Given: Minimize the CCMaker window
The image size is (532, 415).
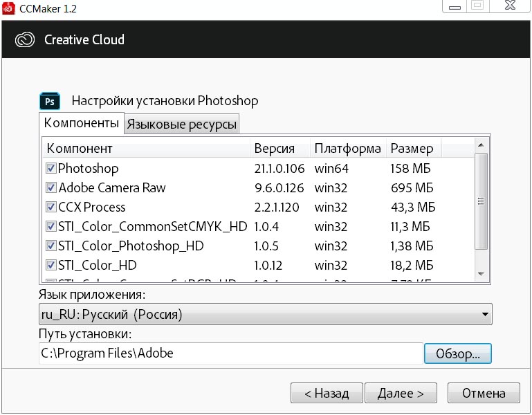Looking at the screenshot, I should pyautogui.click(x=455, y=6).
